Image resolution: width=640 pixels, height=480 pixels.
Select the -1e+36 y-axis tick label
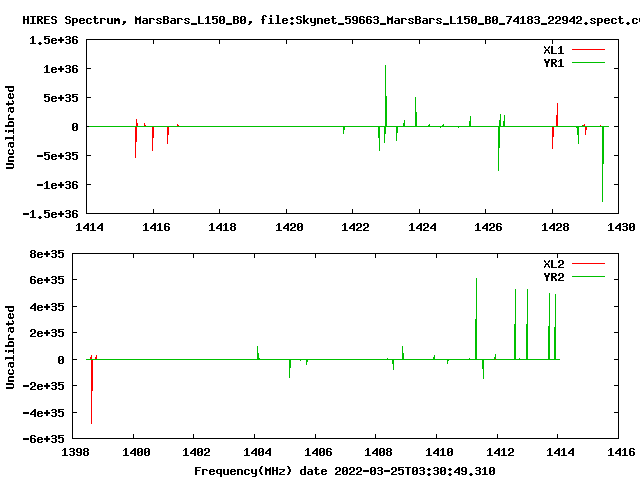(57, 185)
